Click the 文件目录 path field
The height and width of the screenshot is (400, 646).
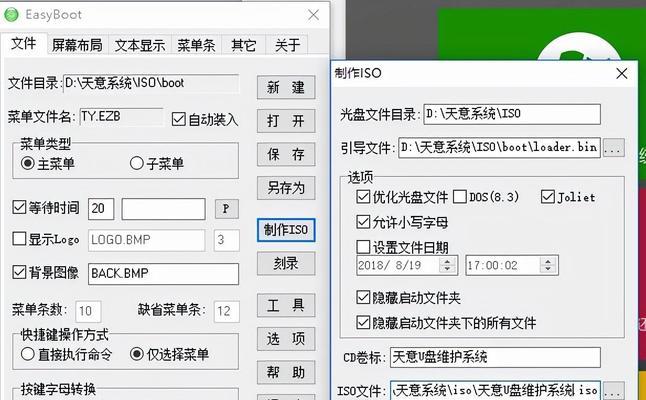point(151,84)
